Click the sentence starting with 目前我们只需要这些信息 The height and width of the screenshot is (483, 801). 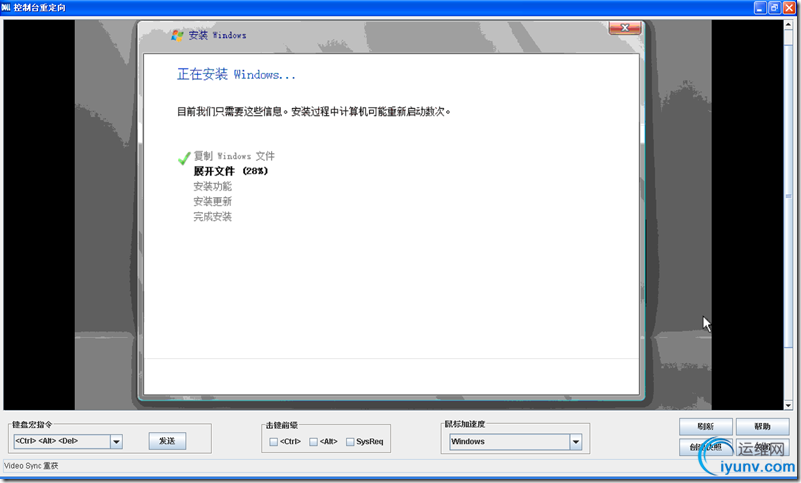[x=314, y=111]
